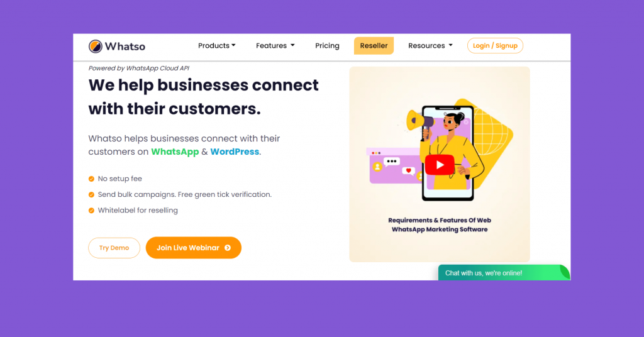Click the Login / Signup button
The height and width of the screenshot is (337, 644).
pos(495,45)
